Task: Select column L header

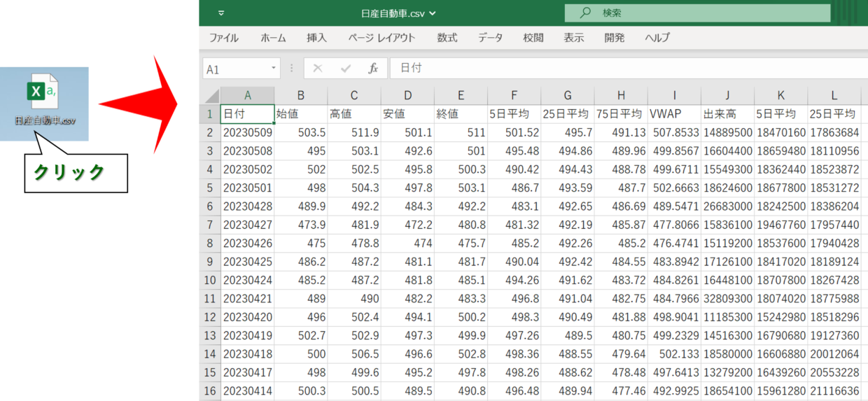Action: [834, 96]
